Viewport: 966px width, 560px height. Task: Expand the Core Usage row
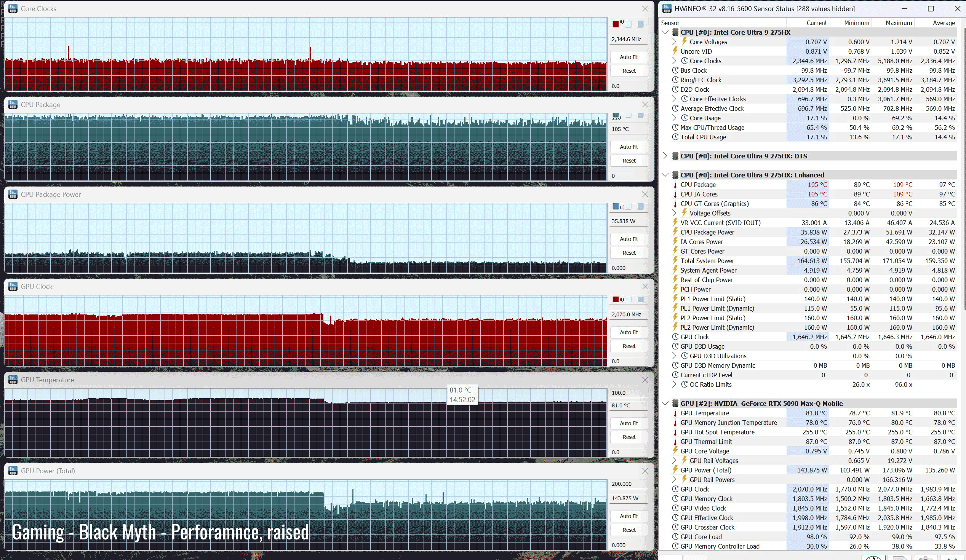click(x=674, y=118)
